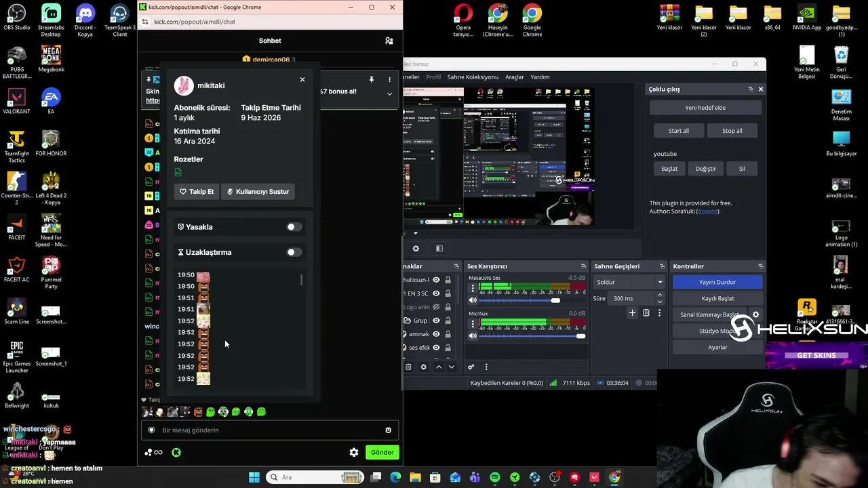
Task: Open Mic/Aux options menu dots
Action: 473,324
